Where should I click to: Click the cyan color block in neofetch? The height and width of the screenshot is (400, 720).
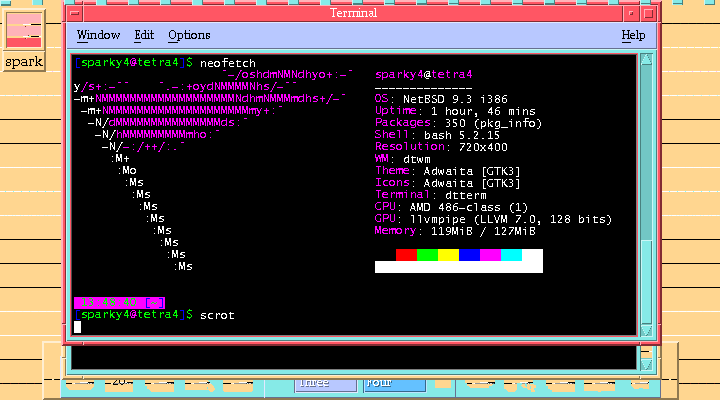[511, 255]
